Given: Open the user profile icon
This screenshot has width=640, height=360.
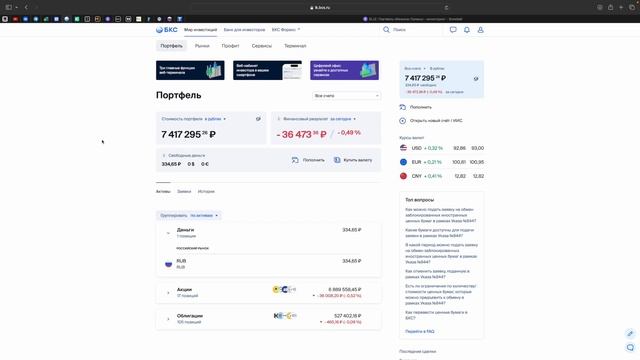Looking at the screenshot, I should (x=480, y=30).
